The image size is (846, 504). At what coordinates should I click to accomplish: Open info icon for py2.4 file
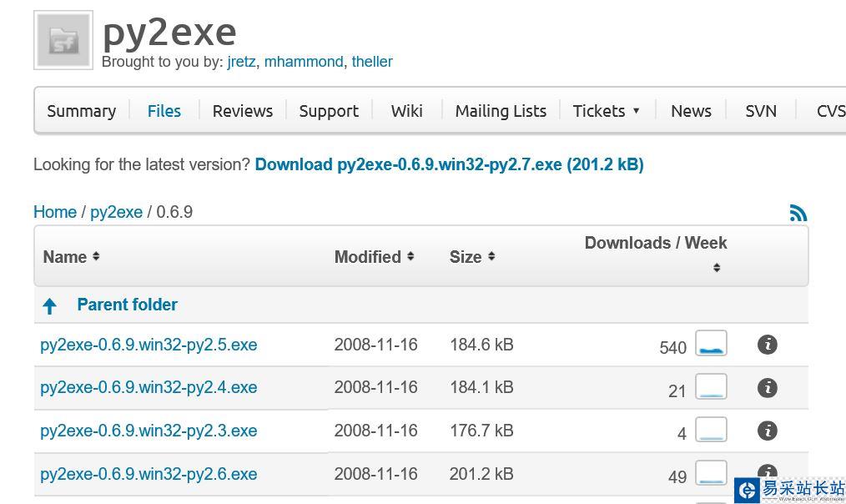point(767,388)
